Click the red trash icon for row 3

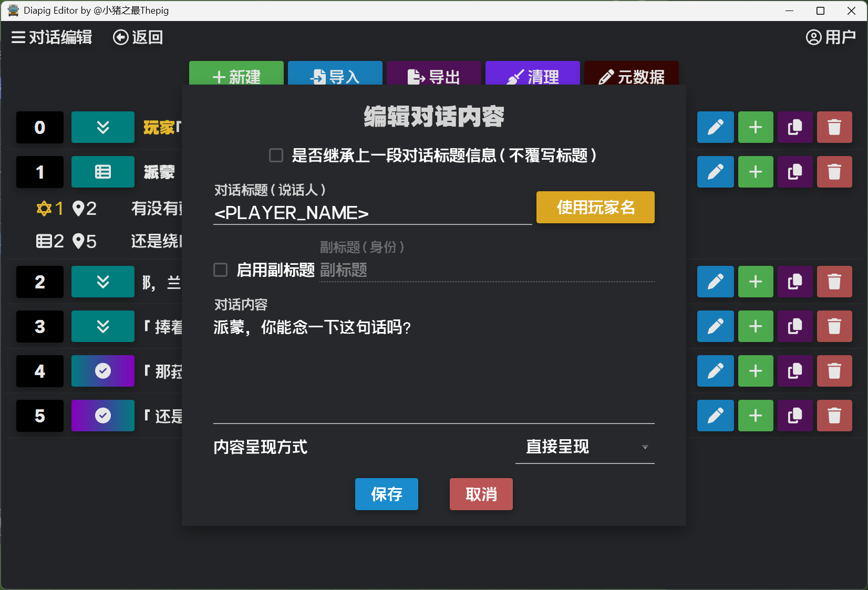point(834,326)
